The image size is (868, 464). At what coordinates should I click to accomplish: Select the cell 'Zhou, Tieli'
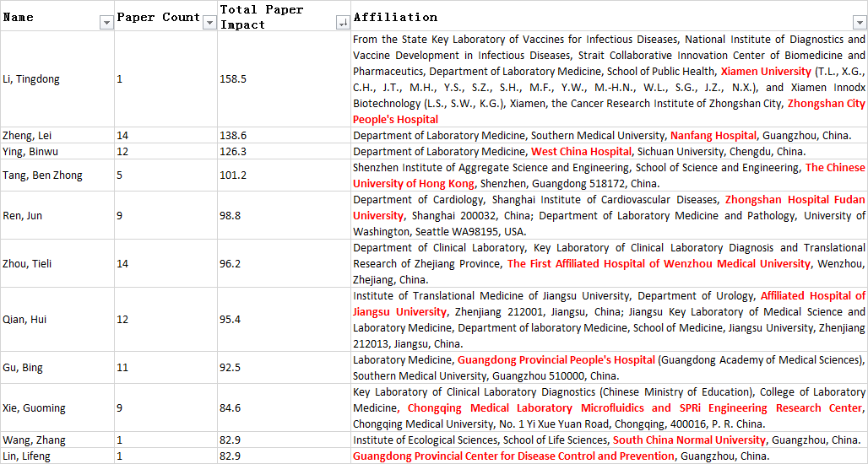57,264
